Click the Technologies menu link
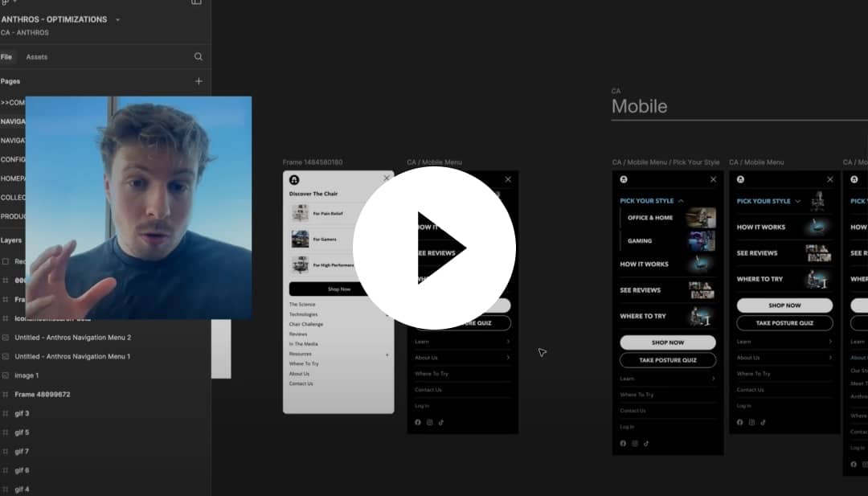 [x=303, y=314]
